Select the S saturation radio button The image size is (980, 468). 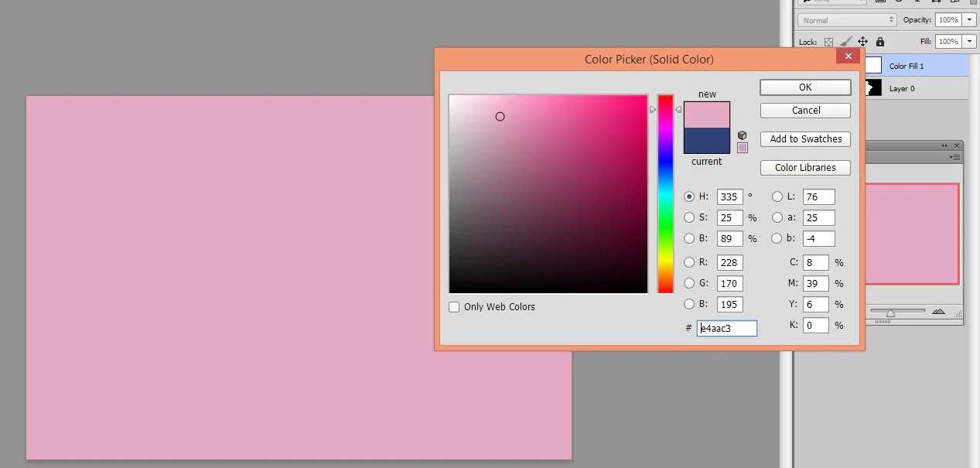pyautogui.click(x=689, y=218)
